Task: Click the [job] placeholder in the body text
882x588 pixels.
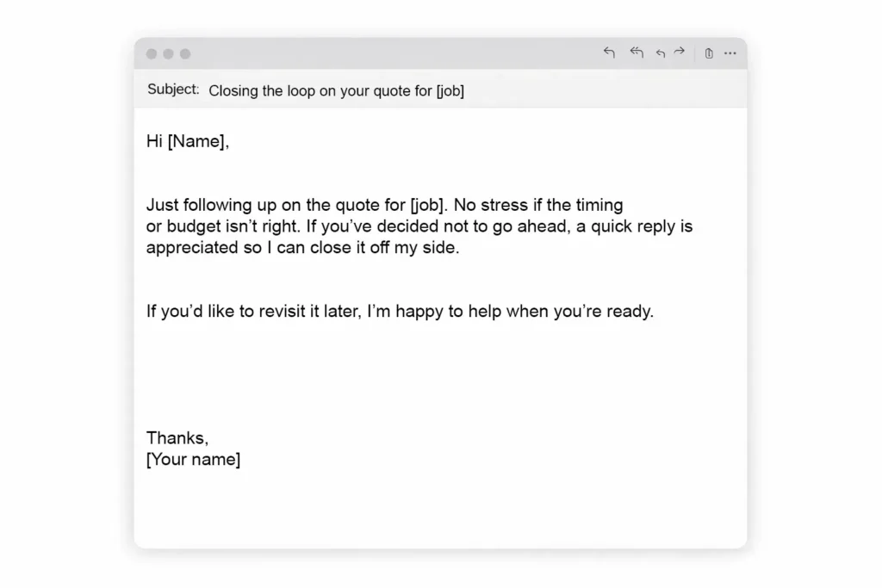Action: point(426,206)
